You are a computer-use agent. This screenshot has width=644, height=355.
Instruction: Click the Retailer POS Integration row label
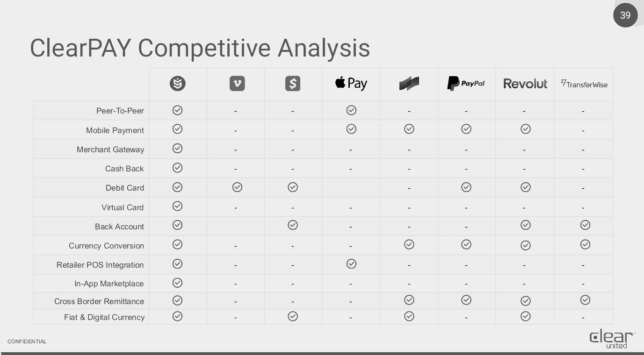(100, 265)
